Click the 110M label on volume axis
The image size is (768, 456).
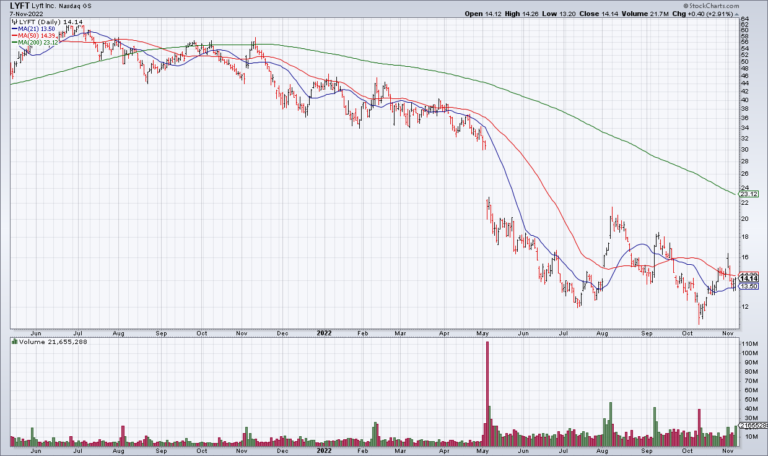749,344
